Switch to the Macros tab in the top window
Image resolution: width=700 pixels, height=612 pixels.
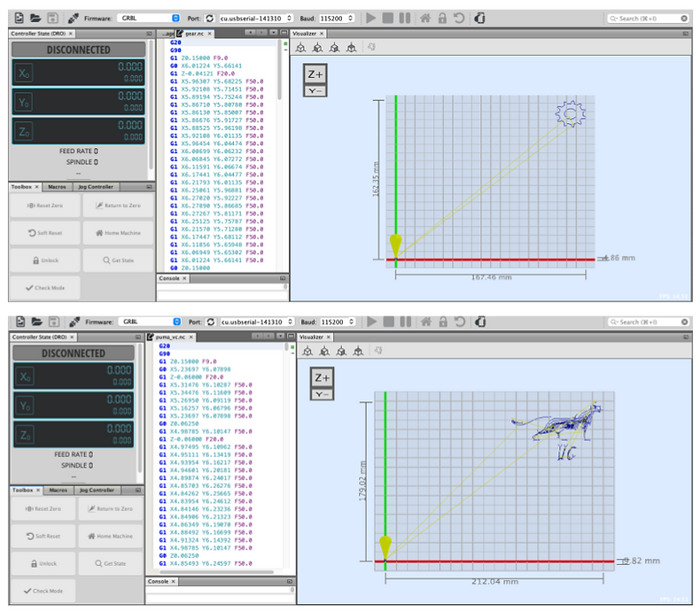(57, 187)
